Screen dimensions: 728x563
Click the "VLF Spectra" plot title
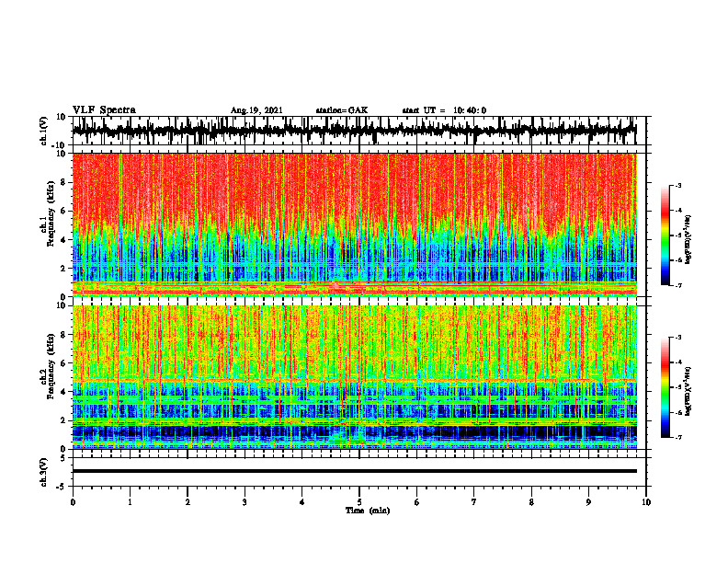coord(104,110)
